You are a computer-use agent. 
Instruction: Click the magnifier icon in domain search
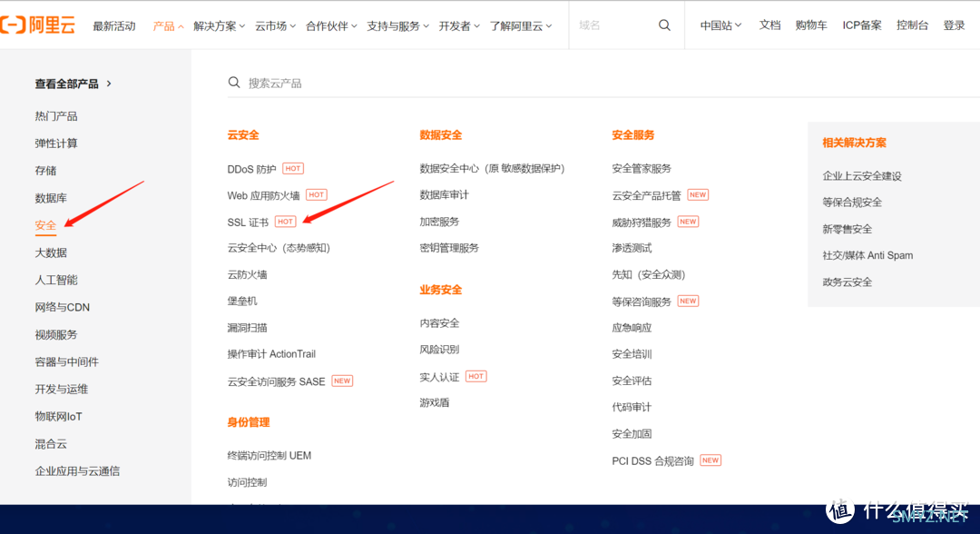pyautogui.click(x=664, y=25)
